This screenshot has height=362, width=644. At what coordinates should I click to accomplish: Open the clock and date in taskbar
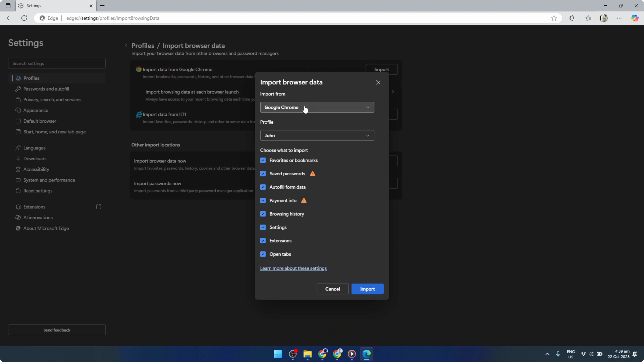pyautogui.click(x=618, y=354)
